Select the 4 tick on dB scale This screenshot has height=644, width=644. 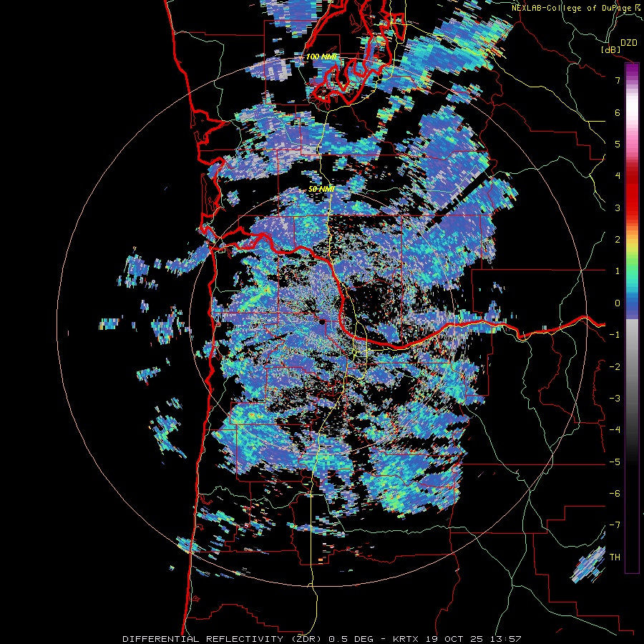point(618,176)
